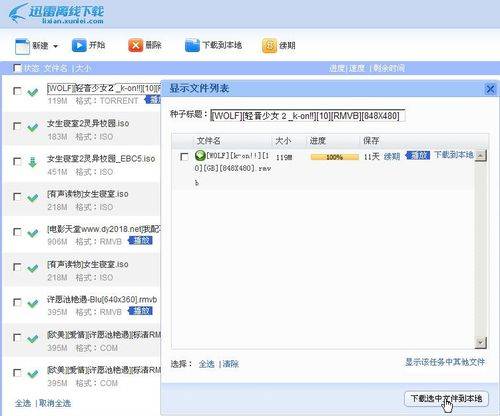Click file name 女生寝室2灵异校园_EBC5.iso
Screen dimensions: 500x416
pyautogui.click(x=101, y=159)
